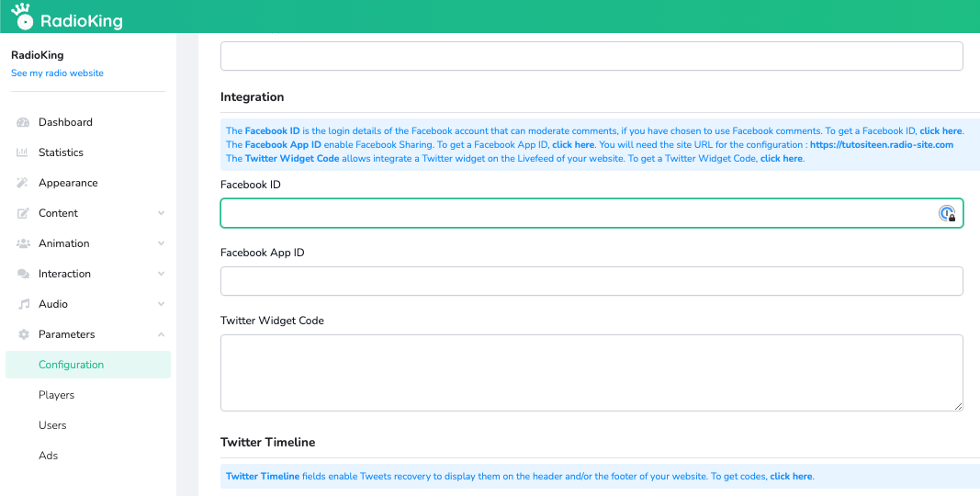Click password manager icon in Facebook ID field
Screen dimensions: 980x496
pyautogui.click(x=948, y=214)
